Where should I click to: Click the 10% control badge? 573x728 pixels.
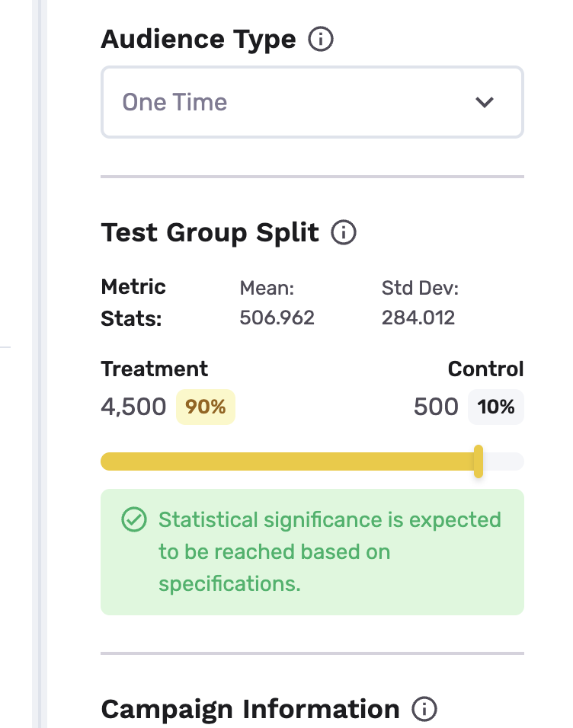(x=496, y=407)
